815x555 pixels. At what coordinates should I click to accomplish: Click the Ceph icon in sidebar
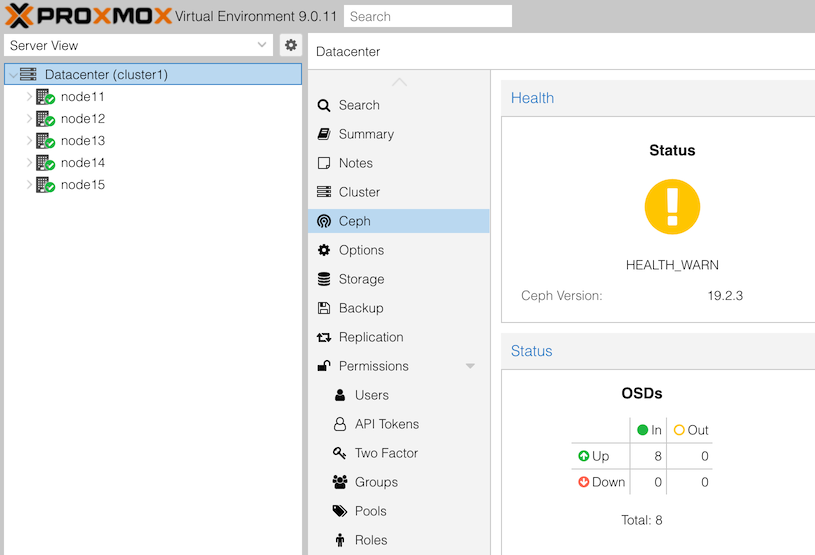pyautogui.click(x=324, y=221)
